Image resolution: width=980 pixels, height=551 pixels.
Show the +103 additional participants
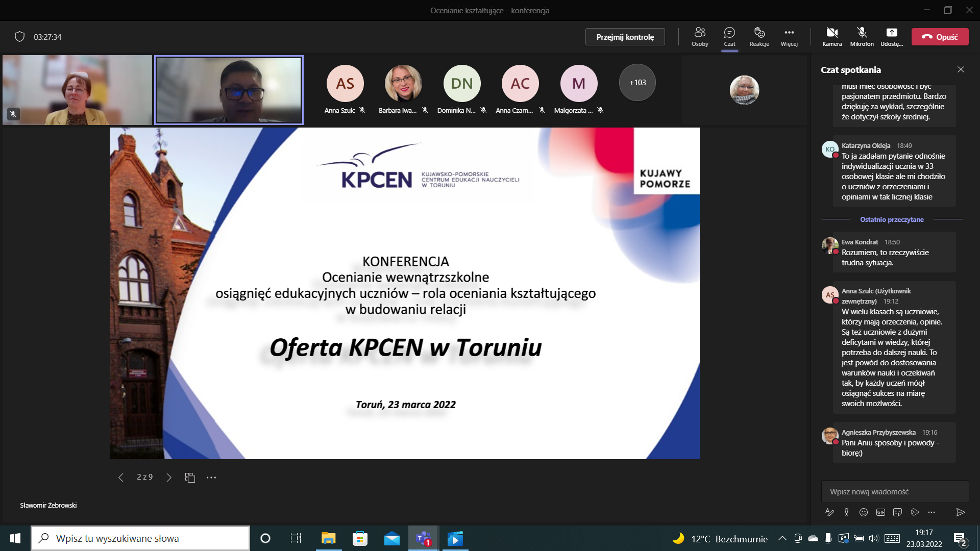coord(637,83)
